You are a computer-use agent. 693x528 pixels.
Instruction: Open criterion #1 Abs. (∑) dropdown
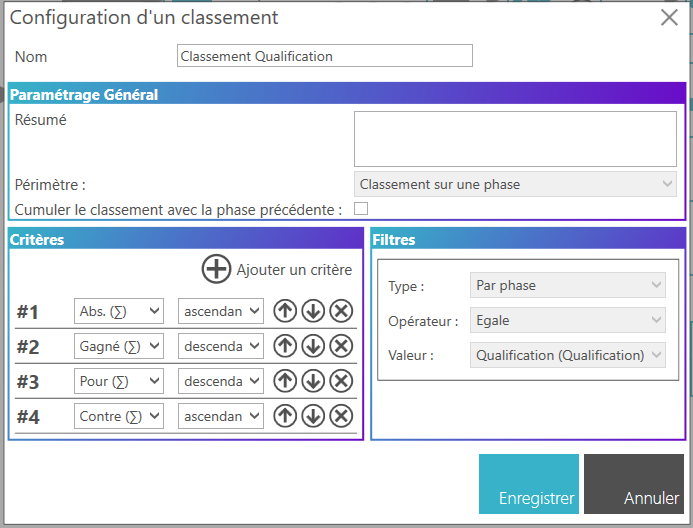[x=119, y=311]
